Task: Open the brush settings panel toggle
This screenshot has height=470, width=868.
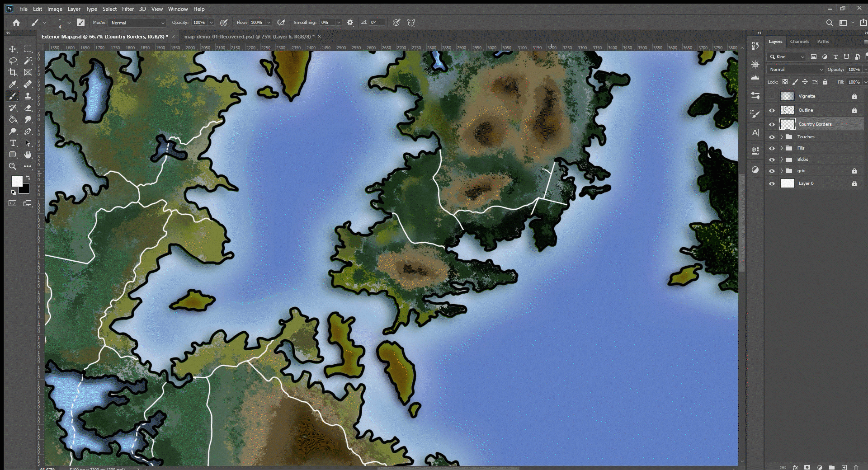Action: pos(80,23)
